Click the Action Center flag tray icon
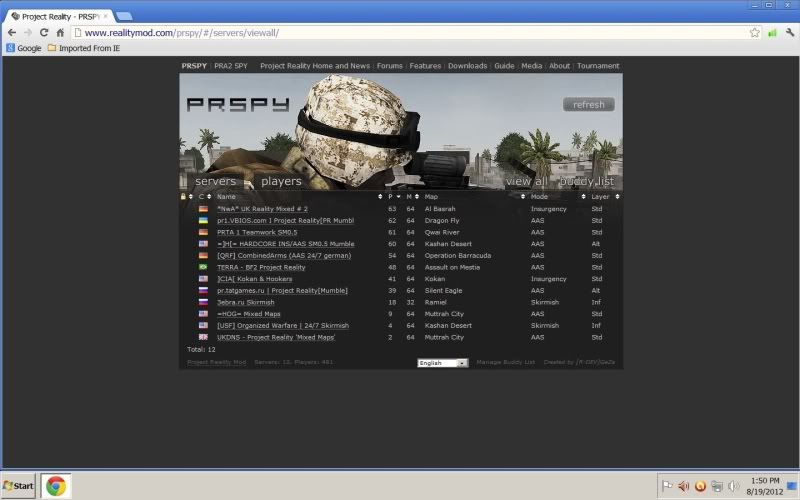800x500 pixels. click(667, 486)
